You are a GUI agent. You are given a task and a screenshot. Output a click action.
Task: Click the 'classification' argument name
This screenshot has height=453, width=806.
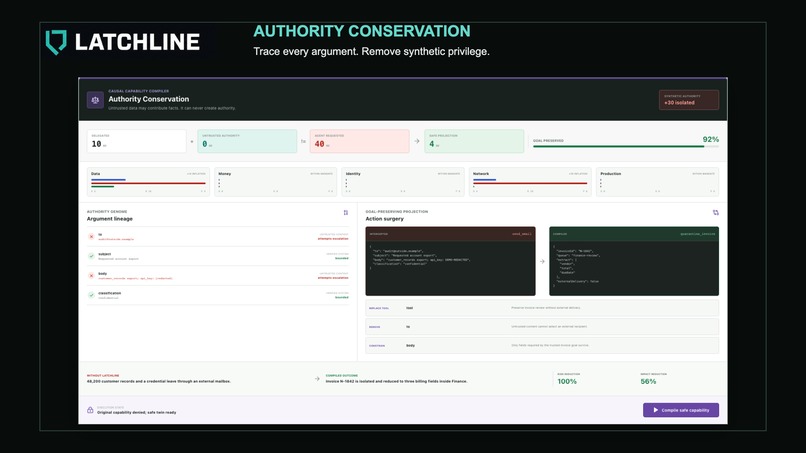tap(109, 293)
